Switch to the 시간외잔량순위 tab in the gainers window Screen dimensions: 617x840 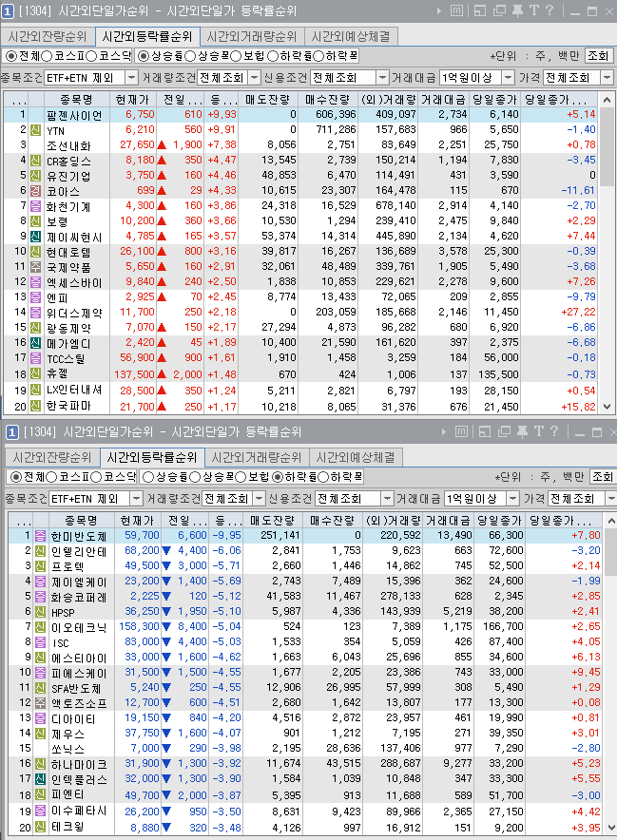coord(48,36)
